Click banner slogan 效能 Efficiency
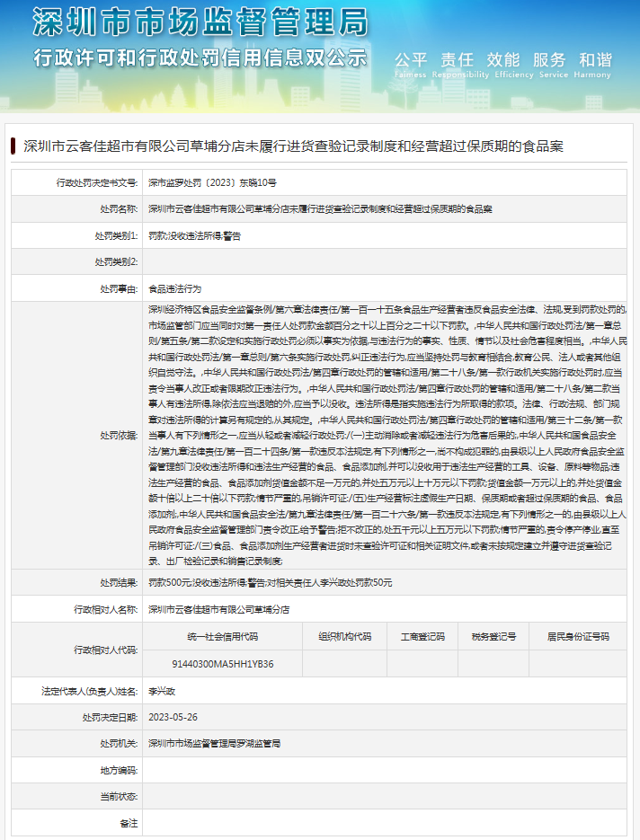 (x=514, y=65)
